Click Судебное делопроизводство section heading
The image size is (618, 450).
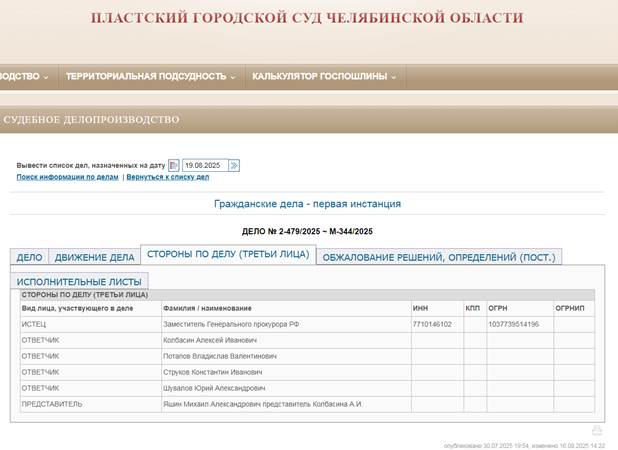click(91, 119)
